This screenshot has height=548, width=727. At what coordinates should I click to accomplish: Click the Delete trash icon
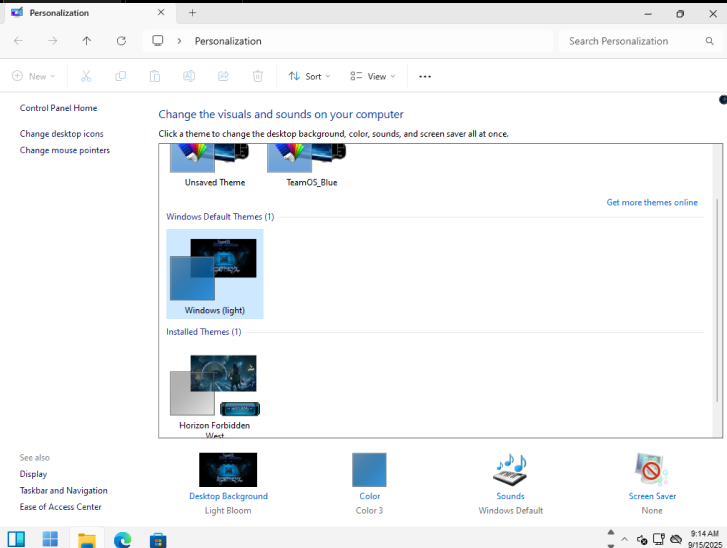click(258, 76)
